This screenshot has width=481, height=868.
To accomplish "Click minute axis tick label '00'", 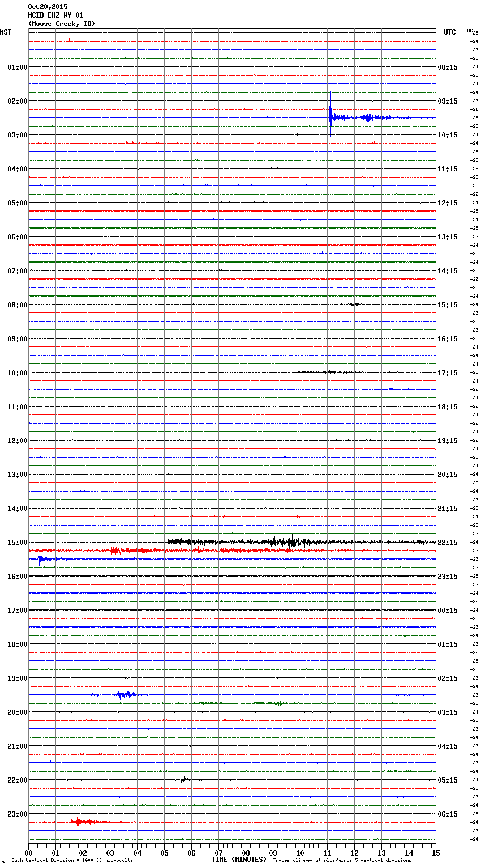I will 28,852.
